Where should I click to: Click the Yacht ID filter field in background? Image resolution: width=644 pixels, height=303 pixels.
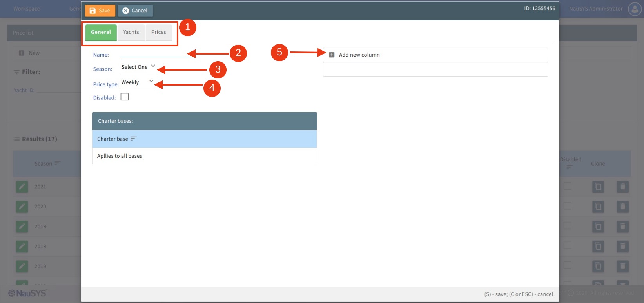click(x=59, y=90)
